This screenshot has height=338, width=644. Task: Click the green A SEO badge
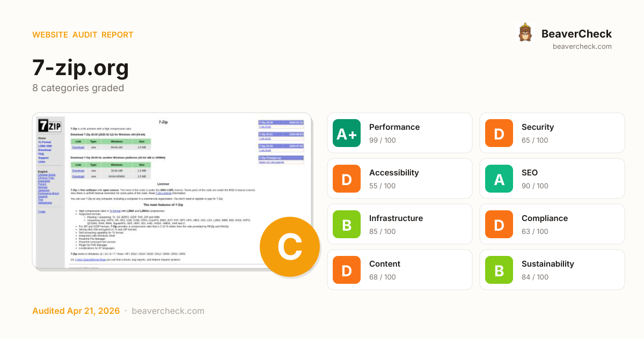tap(499, 179)
